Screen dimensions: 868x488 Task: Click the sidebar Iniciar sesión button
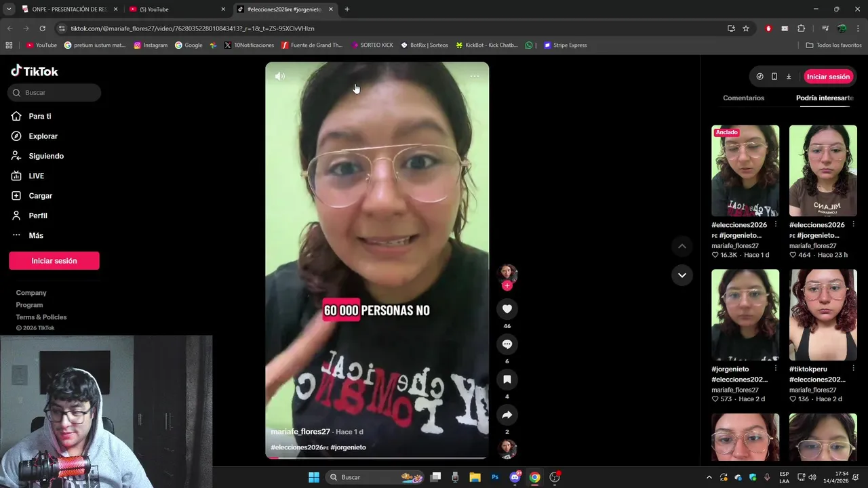[54, 261]
